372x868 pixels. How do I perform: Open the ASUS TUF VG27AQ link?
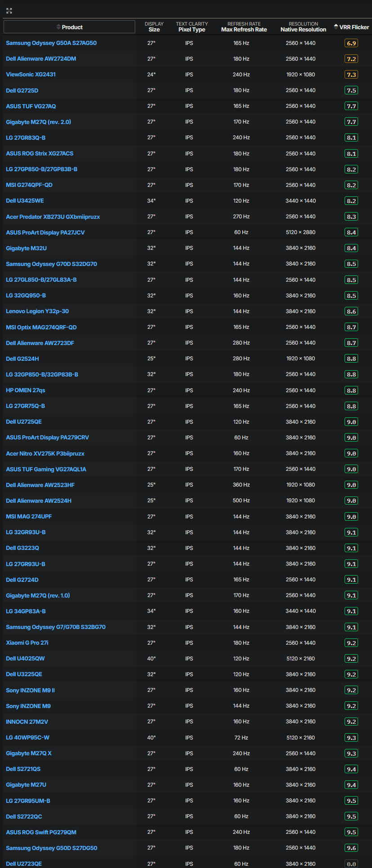click(x=31, y=106)
